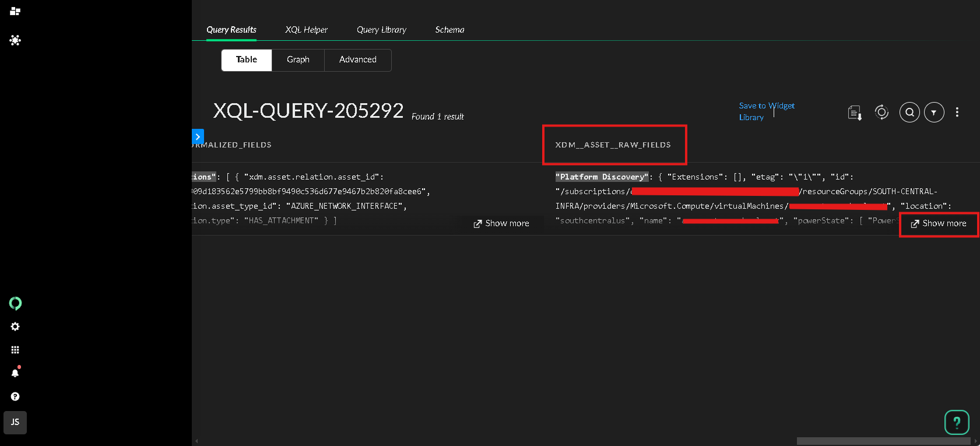Open the JS user profile avatar

(x=15, y=422)
